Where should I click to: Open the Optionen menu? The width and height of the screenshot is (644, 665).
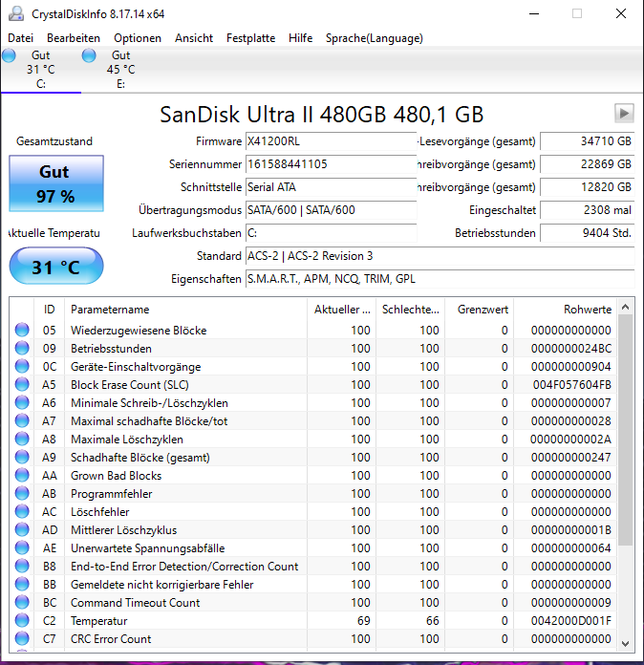(x=138, y=38)
